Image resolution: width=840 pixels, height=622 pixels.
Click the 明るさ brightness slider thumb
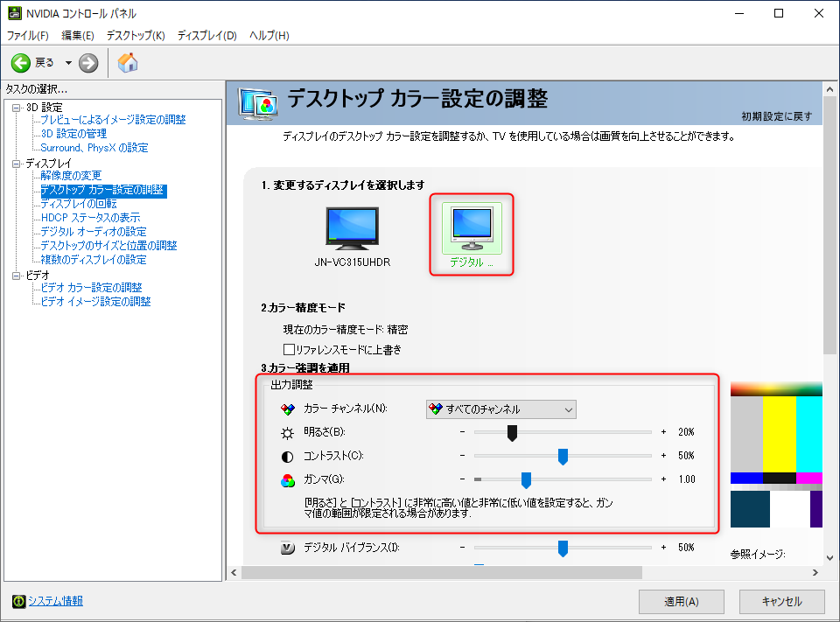pos(512,433)
